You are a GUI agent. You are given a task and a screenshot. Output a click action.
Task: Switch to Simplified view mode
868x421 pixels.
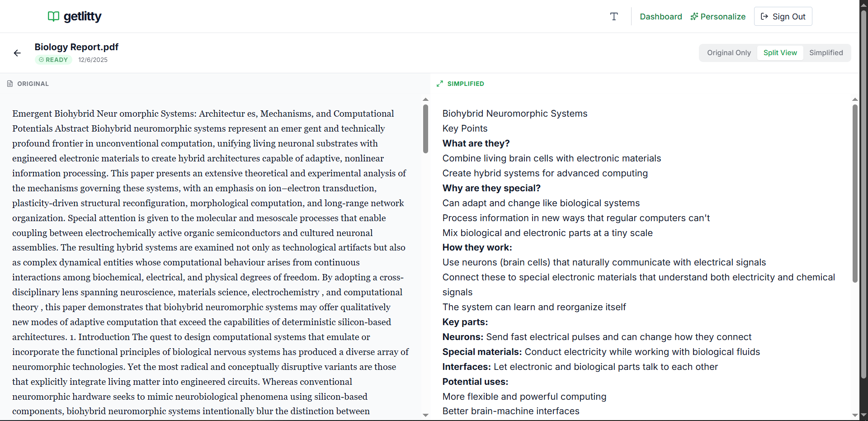(x=826, y=53)
